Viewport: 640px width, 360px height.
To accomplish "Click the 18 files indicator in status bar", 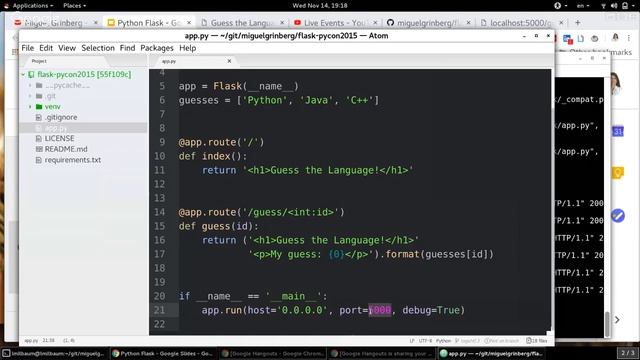I will point(537,340).
